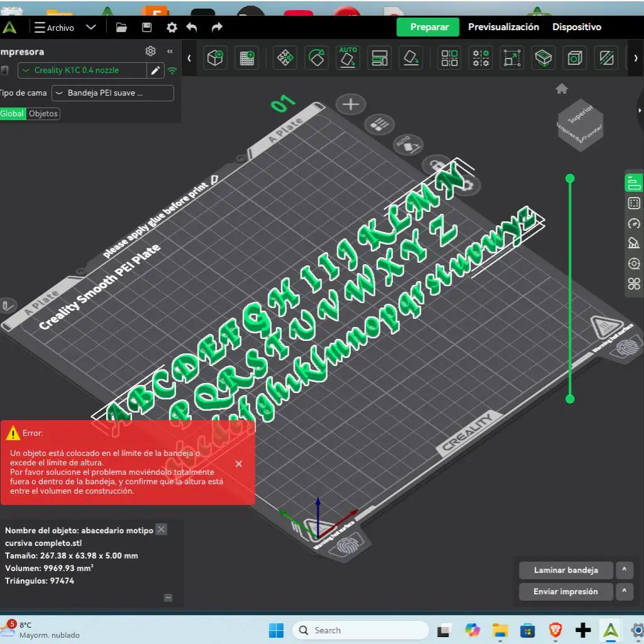
Task: Click the Enviar impresión button
Action: point(566,592)
